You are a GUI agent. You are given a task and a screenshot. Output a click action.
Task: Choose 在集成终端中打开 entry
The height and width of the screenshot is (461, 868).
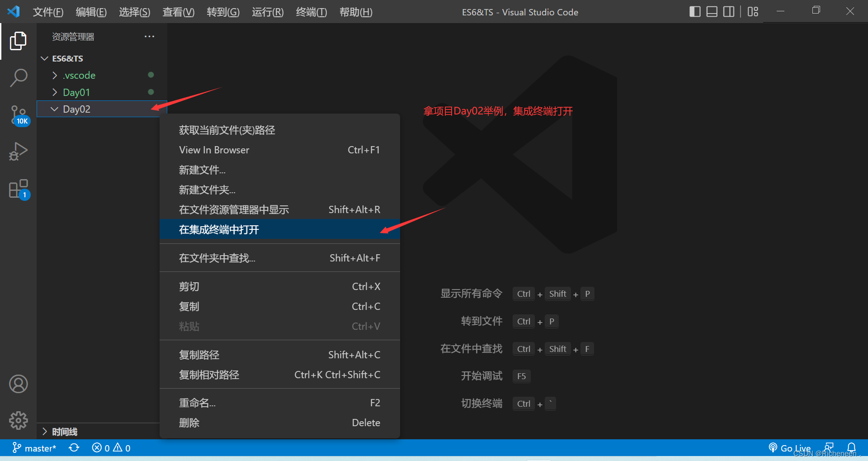click(x=280, y=229)
